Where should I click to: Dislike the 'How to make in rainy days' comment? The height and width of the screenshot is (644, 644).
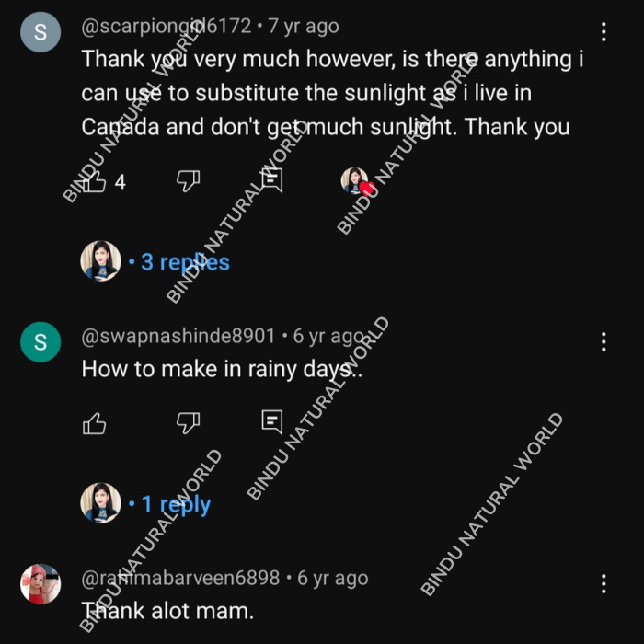point(188,423)
